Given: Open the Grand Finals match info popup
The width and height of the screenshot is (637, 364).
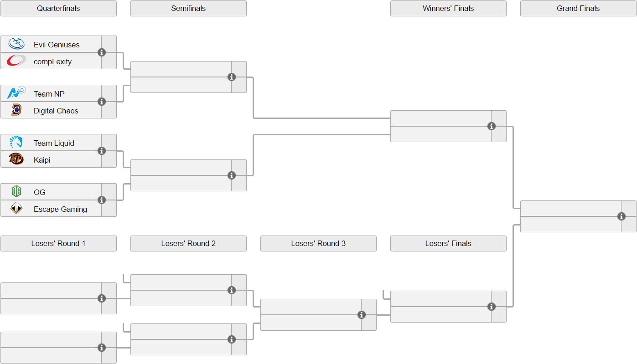Looking at the screenshot, I should point(621,216).
